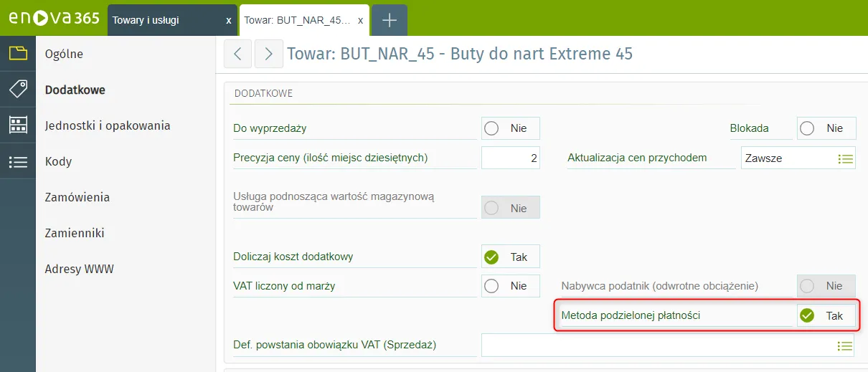868x372 pixels.
Task: Toggle Usługa podnosząca wartość magazynową option
Action: pyautogui.click(x=510, y=208)
